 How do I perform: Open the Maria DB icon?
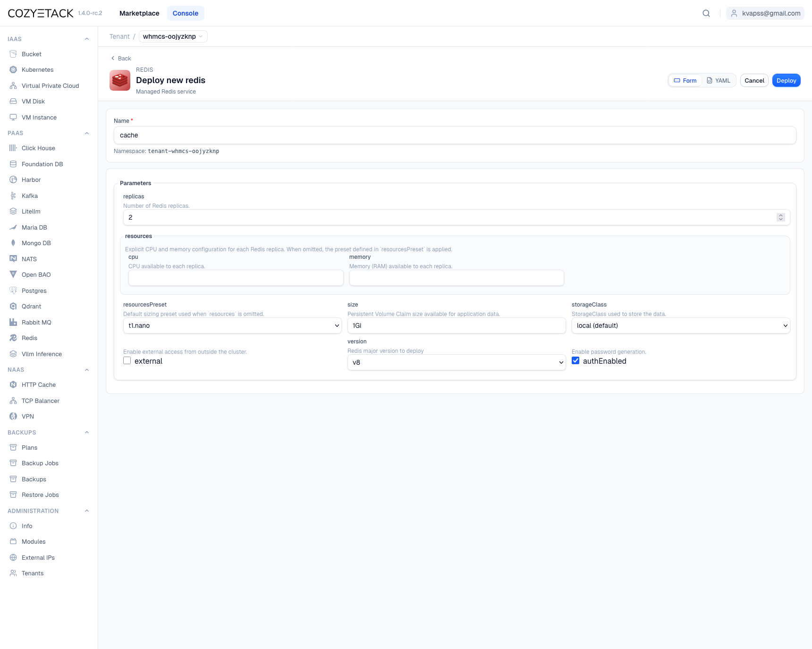(13, 227)
